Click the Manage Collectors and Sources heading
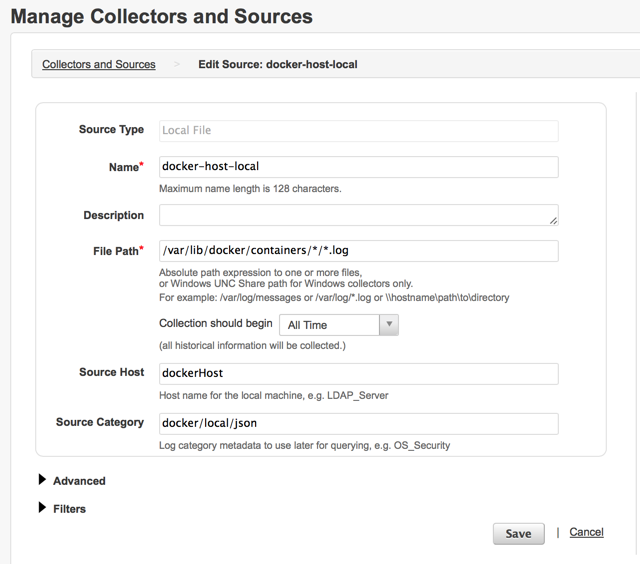The width and height of the screenshot is (640, 564). pos(162,17)
